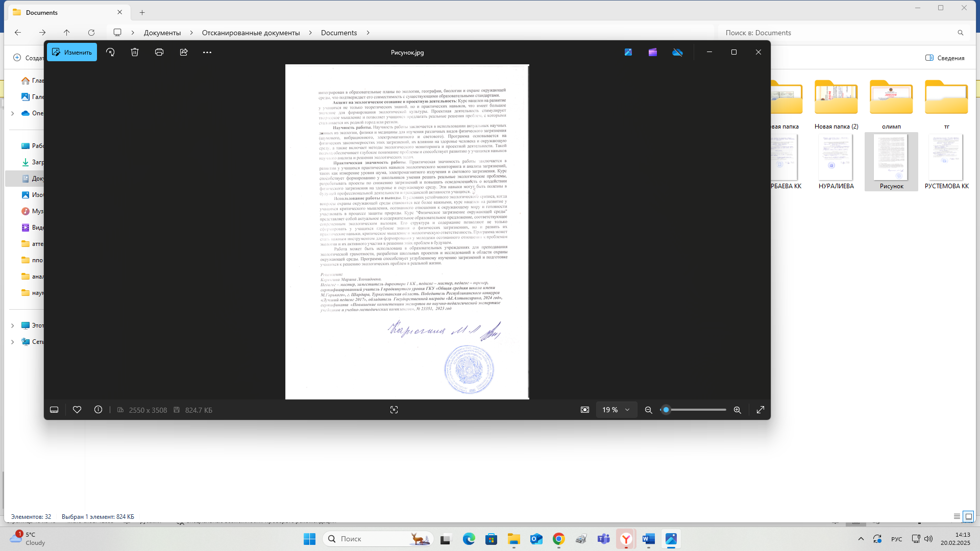980x551 pixels.
Task: Add the image to favorites via the heart icon
Action: click(x=77, y=410)
